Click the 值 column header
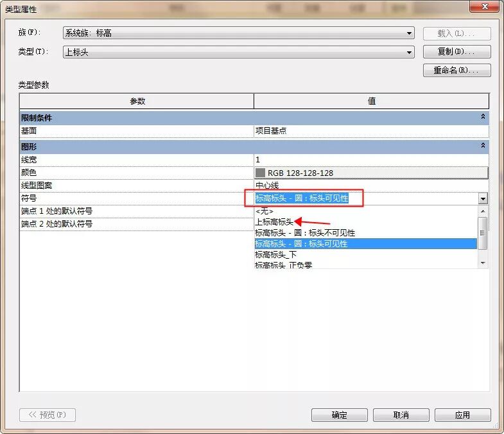 (x=372, y=101)
